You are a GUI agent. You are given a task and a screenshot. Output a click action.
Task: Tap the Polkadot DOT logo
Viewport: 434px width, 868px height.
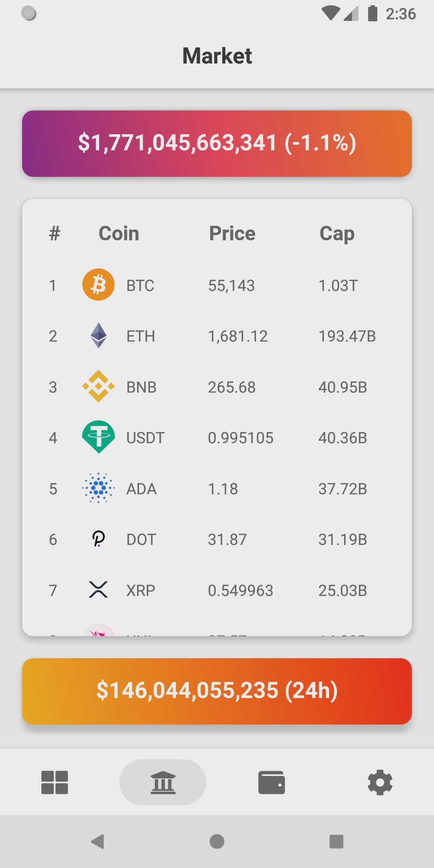coord(98,539)
